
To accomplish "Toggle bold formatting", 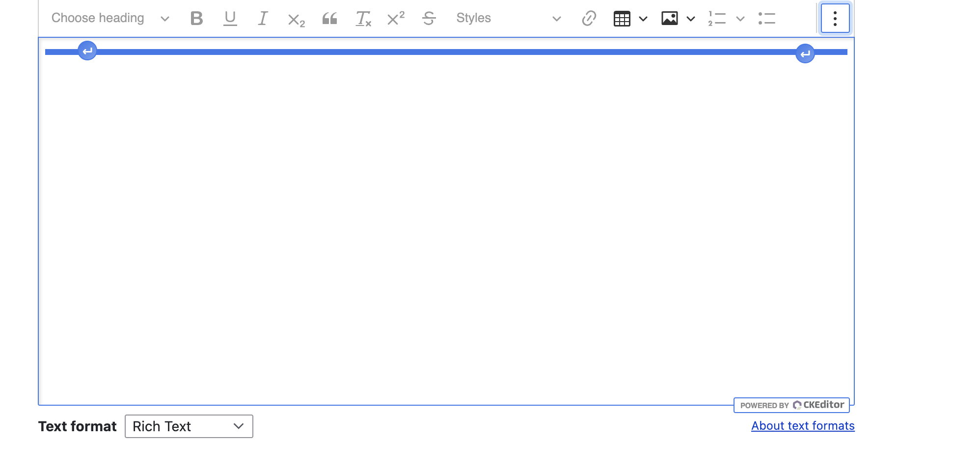I will point(196,19).
